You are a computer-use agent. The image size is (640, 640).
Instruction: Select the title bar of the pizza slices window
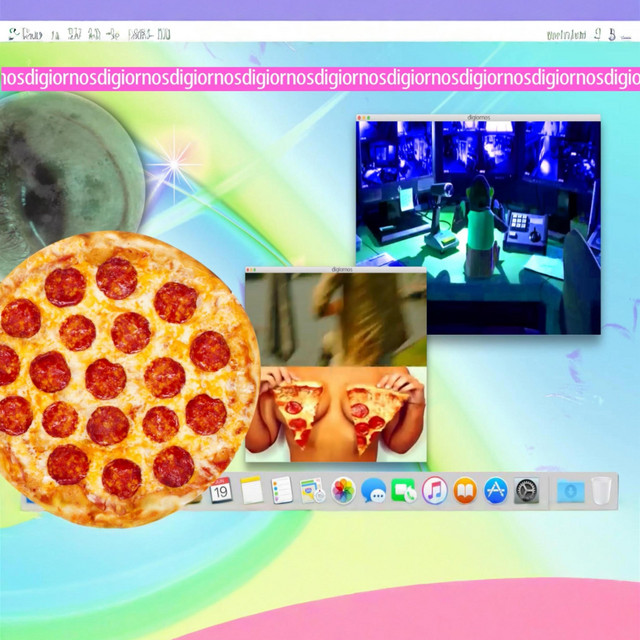[336, 270]
